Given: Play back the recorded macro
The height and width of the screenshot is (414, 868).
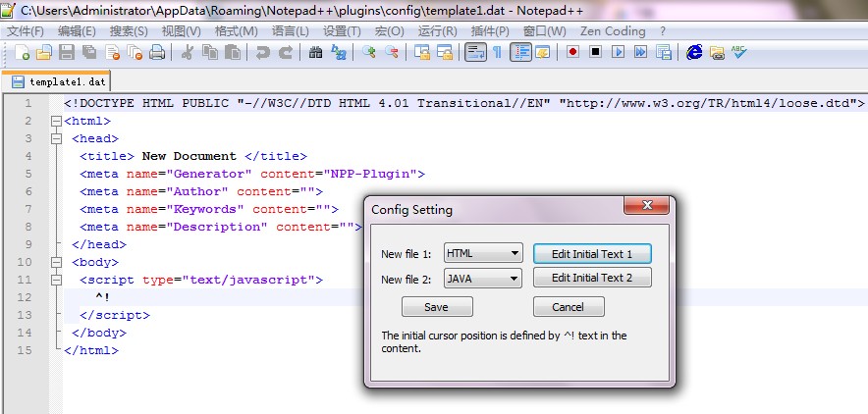Looking at the screenshot, I should coord(618,53).
